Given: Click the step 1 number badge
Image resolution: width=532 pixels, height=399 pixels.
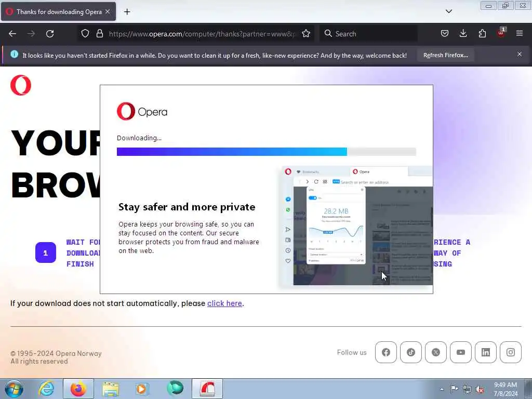Looking at the screenshot, I should 46,252.
